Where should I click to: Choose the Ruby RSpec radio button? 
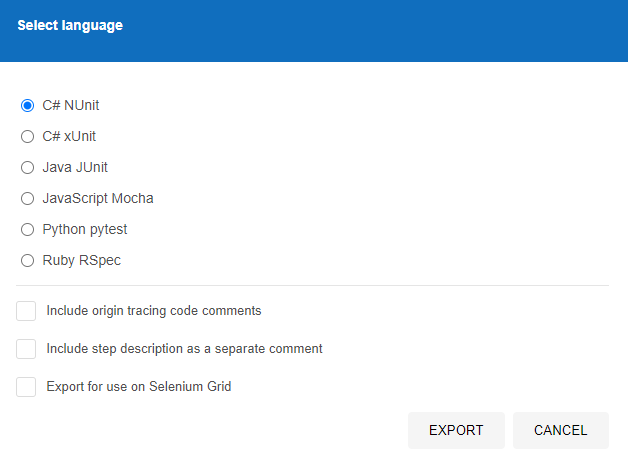pyautogui.click(x=28, y=260)
